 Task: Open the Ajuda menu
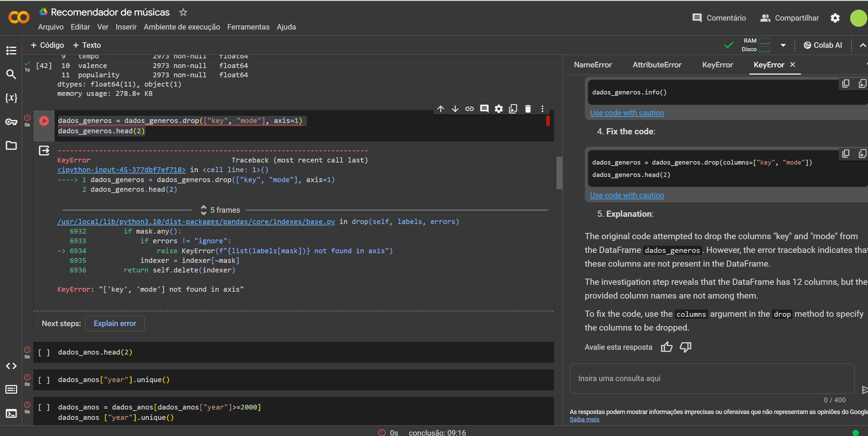coord(286,27)
